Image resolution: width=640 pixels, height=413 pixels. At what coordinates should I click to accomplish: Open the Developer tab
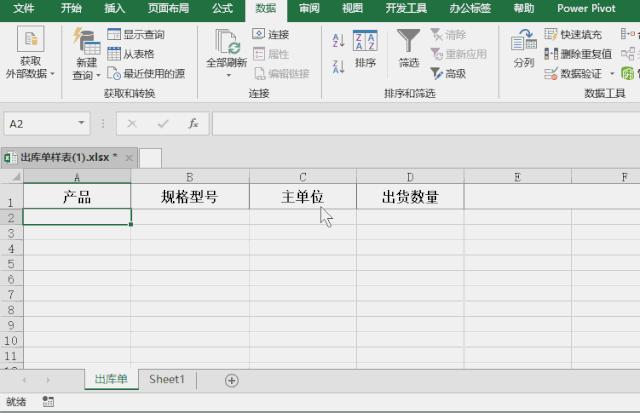tap(406, 8)
